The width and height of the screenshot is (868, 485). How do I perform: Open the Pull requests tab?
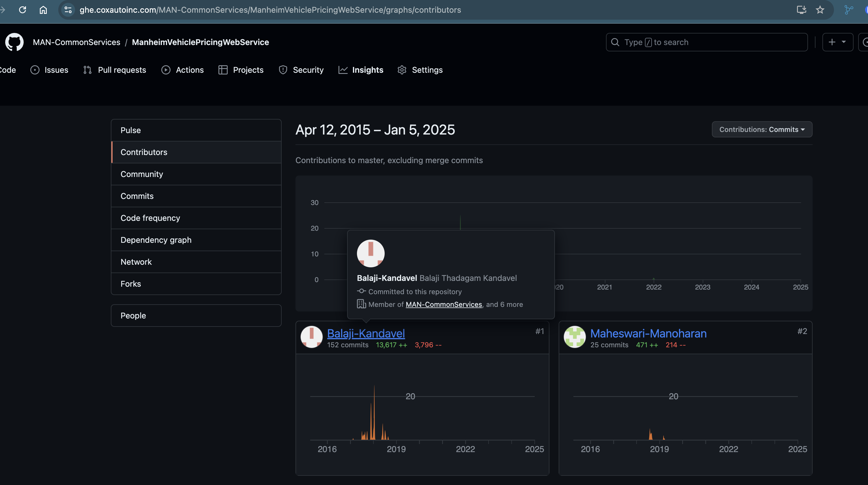click(x=115, y=70)
